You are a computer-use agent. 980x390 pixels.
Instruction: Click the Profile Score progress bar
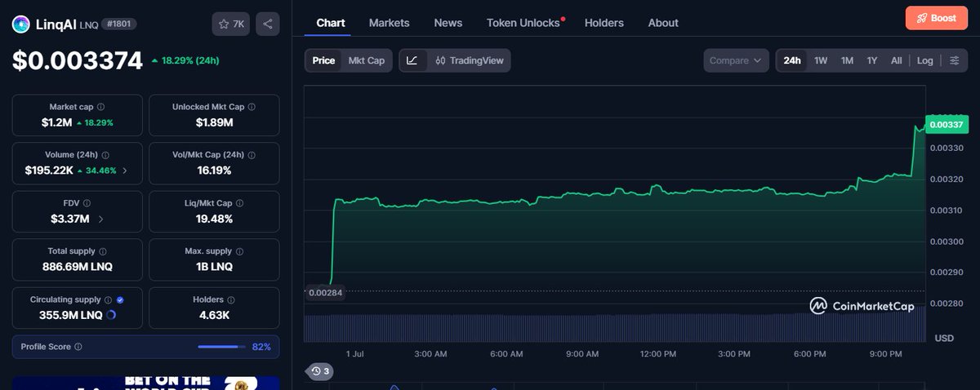pos(221,347)
